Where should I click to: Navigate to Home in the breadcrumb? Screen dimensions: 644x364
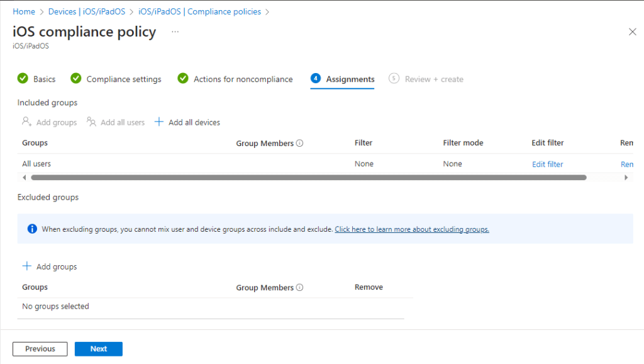[24, 11]
